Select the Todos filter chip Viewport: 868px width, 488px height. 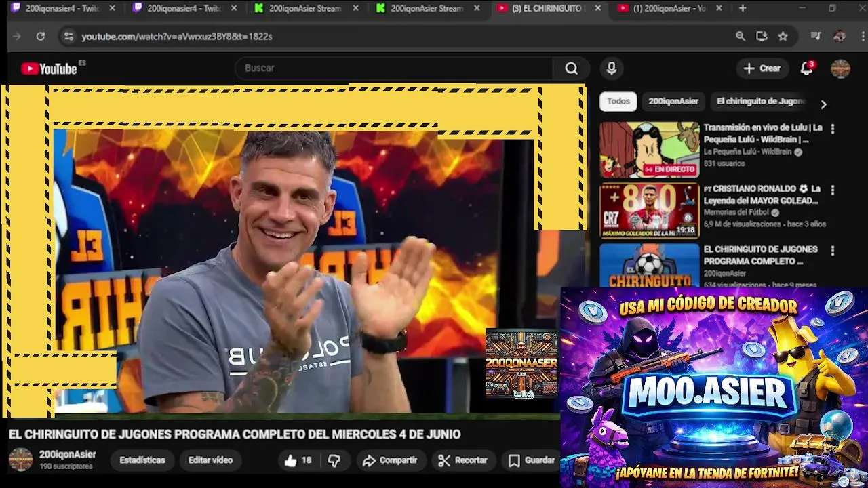click(618, 102)
